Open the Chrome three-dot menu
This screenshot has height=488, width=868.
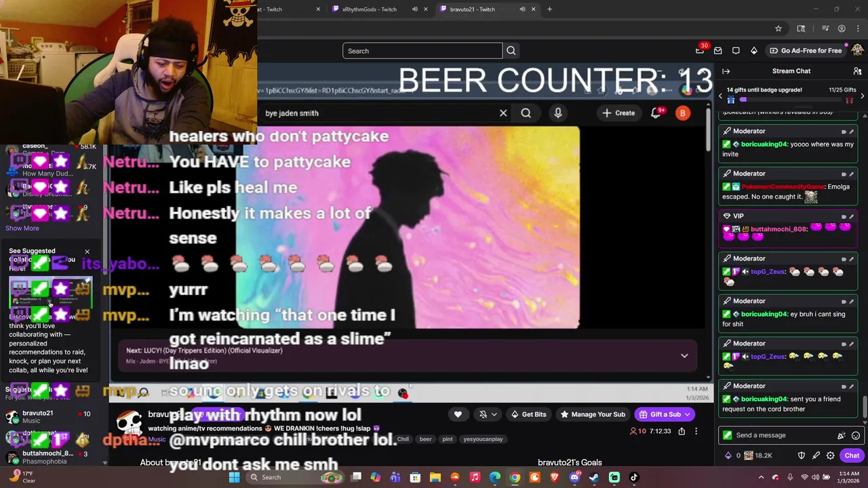coord(858,28)
